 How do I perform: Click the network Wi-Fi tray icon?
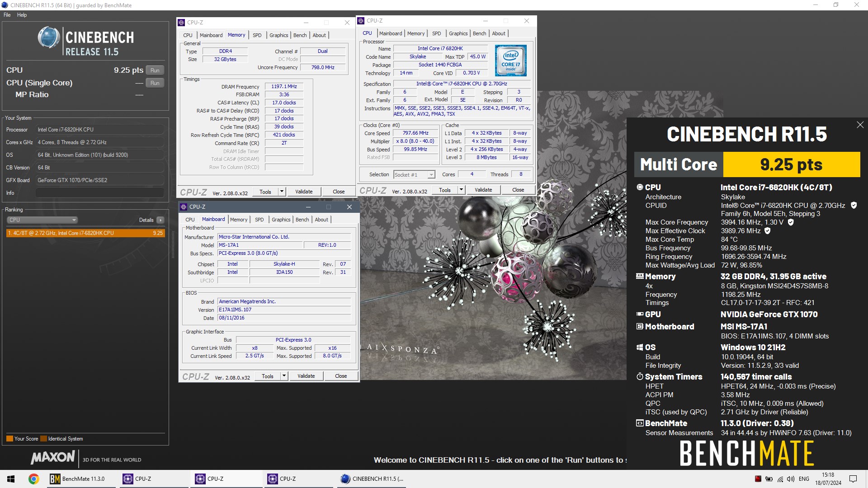click(x=780, y=479)
